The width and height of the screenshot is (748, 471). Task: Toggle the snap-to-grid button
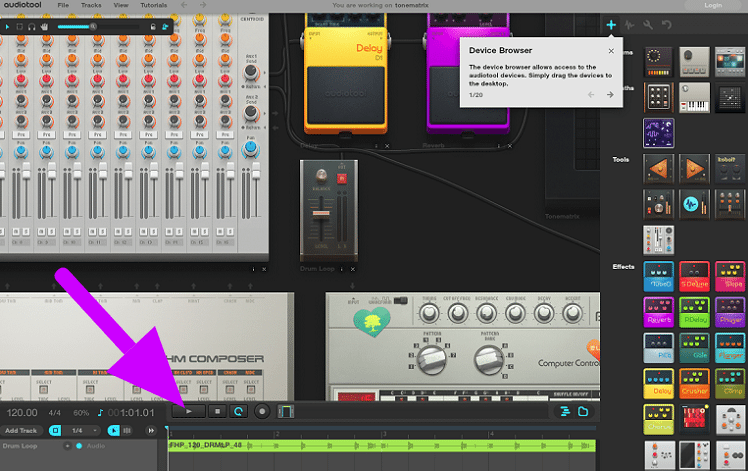55,430
